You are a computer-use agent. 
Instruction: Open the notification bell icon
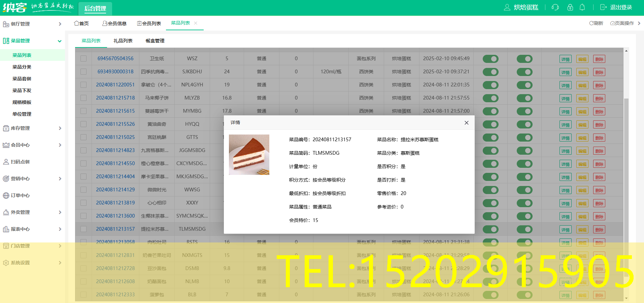[x=582, y=7]
